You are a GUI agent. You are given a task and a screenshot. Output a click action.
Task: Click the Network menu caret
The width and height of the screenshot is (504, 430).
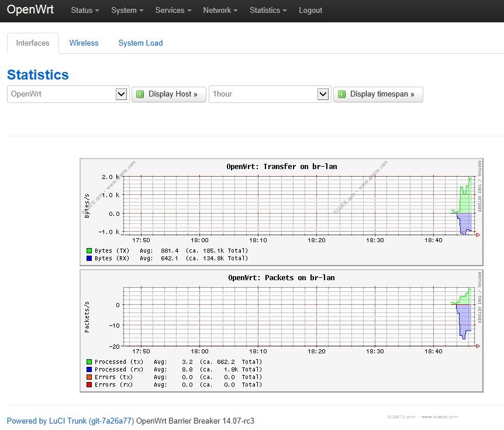[x=236, y=11]
